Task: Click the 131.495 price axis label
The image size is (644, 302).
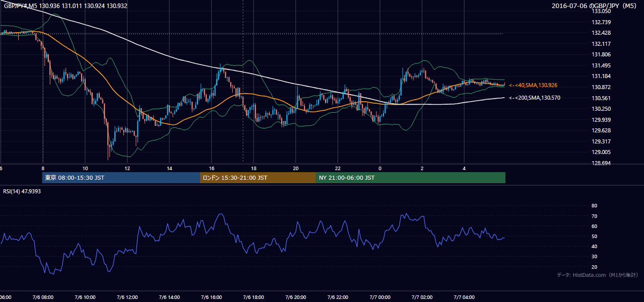Action: 602,65
